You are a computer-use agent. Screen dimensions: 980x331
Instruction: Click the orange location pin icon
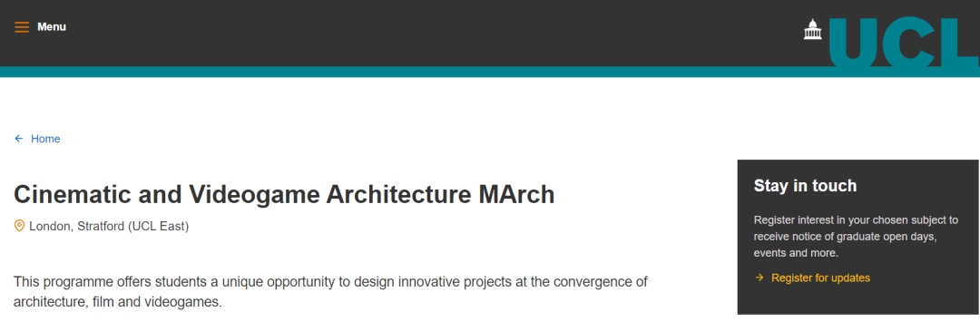tap(19, 226)
